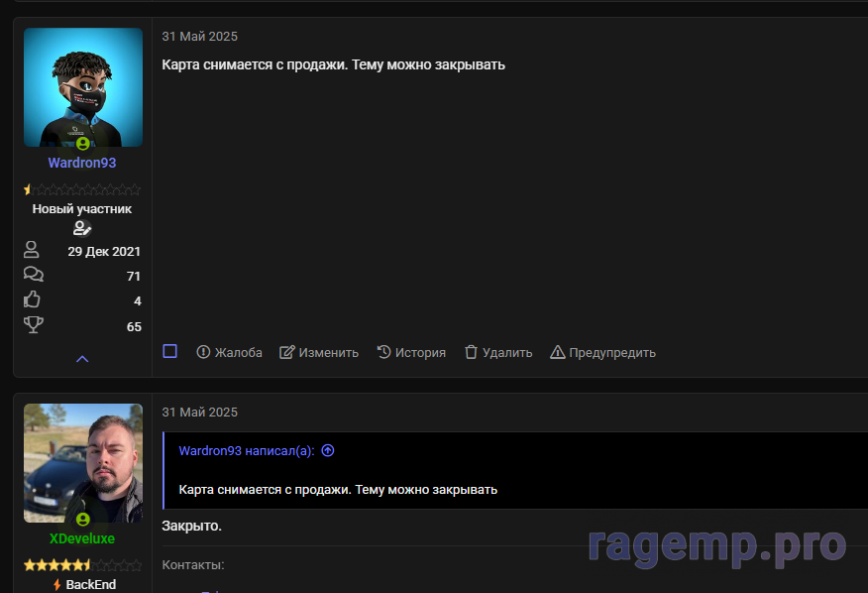Click XDeveluxe's star rating bar
868x593 pixels.
click(82, 565)
